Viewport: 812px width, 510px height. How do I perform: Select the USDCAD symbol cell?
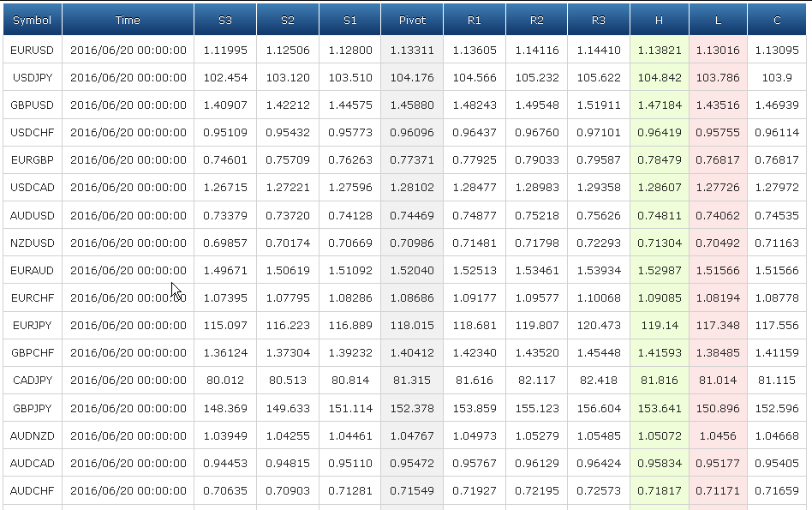click(x=32, y=188)
